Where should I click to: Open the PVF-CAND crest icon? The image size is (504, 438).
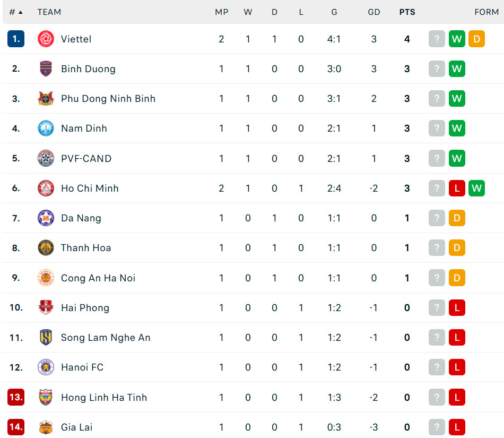tap(46, 158)
